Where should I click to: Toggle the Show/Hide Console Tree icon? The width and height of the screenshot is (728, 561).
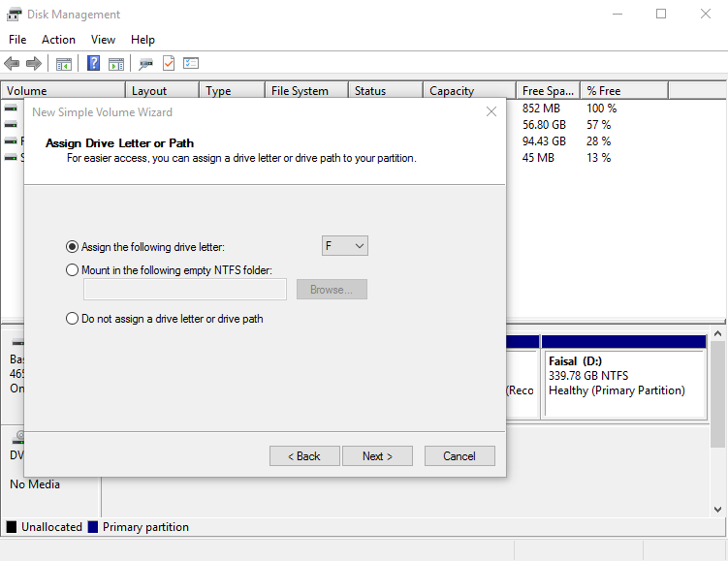(x=64, y=64)
